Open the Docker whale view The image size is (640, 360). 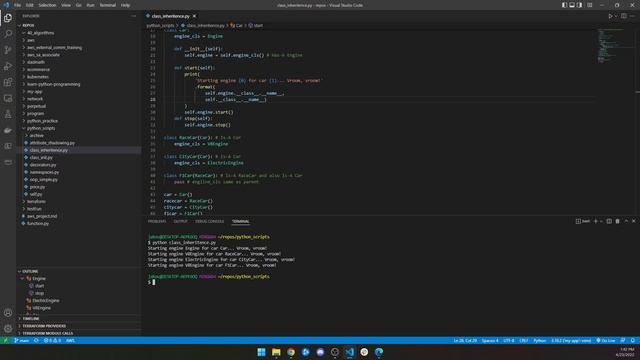(8, 130)
